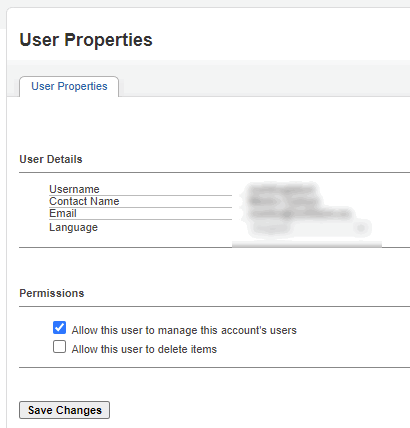410x428 pixels.
Task: Click the Username field label
Action: [74, 189]
